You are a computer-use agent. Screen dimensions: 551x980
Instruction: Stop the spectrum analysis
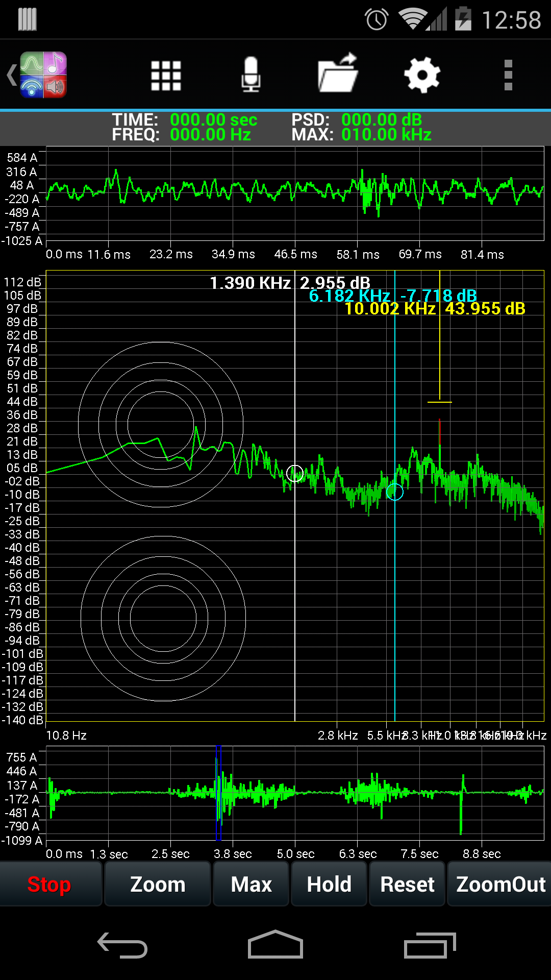(49, 885)
